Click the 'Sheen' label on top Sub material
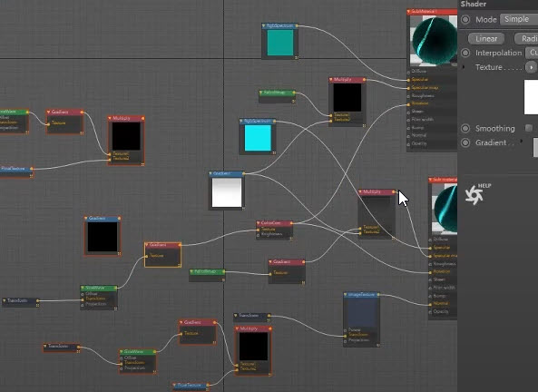 pyautogui.click(x=417, y=112)
